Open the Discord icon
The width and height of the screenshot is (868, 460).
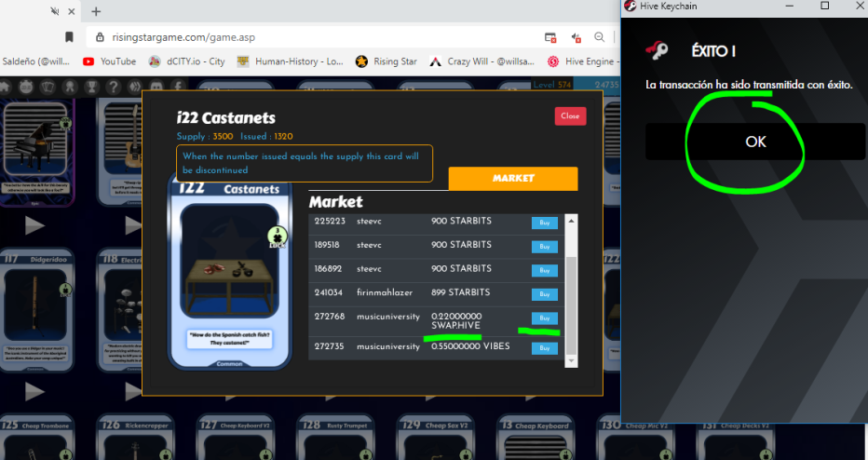156,87
